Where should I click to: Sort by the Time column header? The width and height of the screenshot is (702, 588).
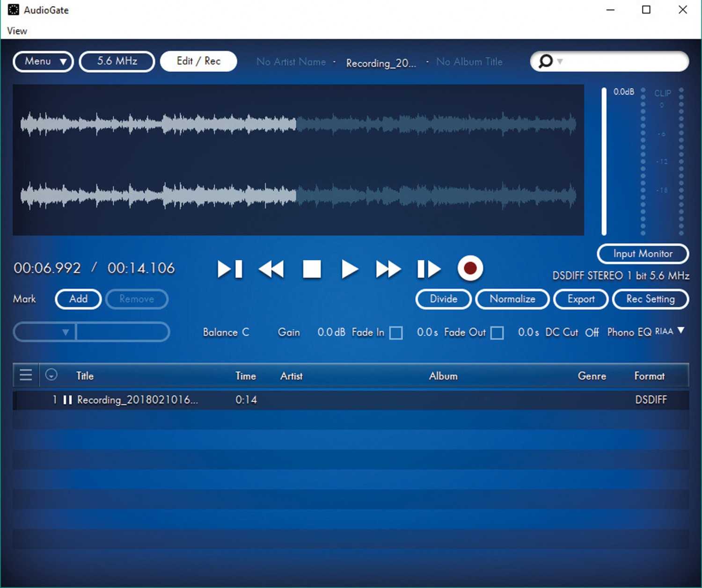tap(246, 376)
